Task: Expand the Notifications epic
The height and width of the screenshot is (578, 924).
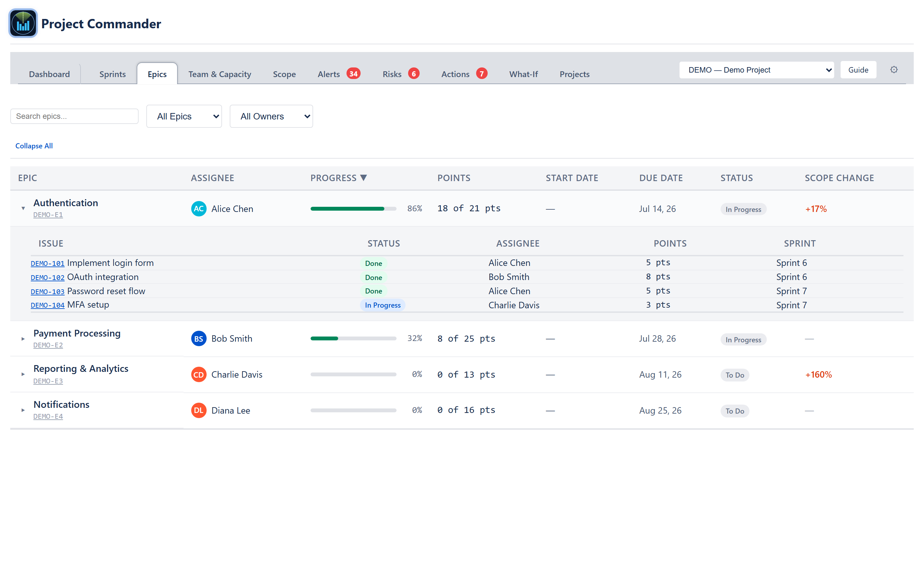Action: pos(23,410)
